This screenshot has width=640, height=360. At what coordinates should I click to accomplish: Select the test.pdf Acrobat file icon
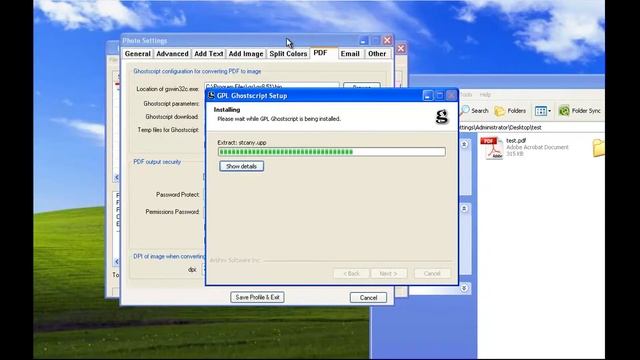pyautogui.click(x=492, y=148)
